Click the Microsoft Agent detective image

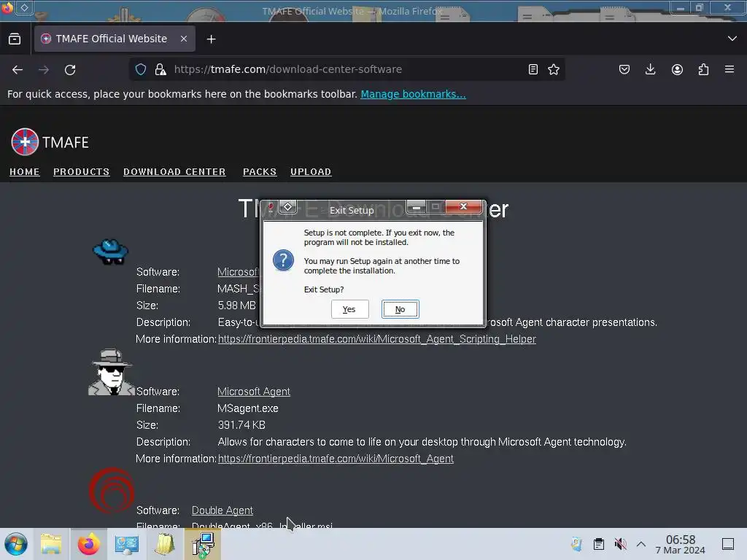pos(112,372)
